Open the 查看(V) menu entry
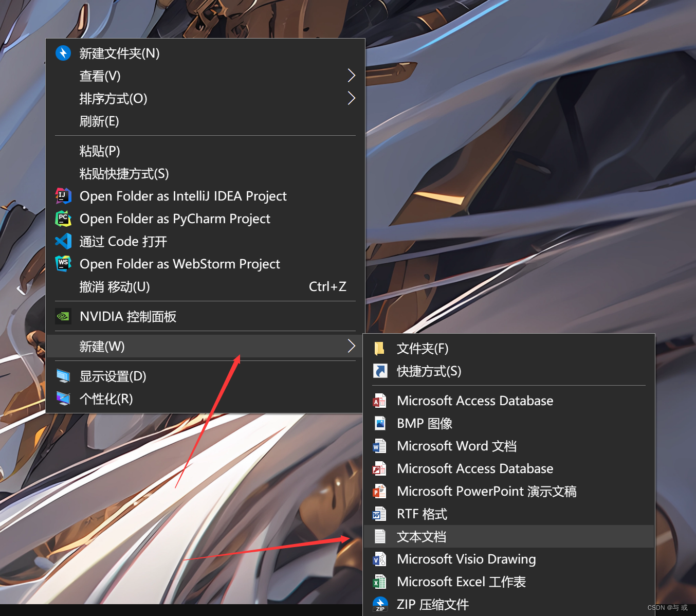696x616 pixels. pyautogui.click(x=206, y=76)
